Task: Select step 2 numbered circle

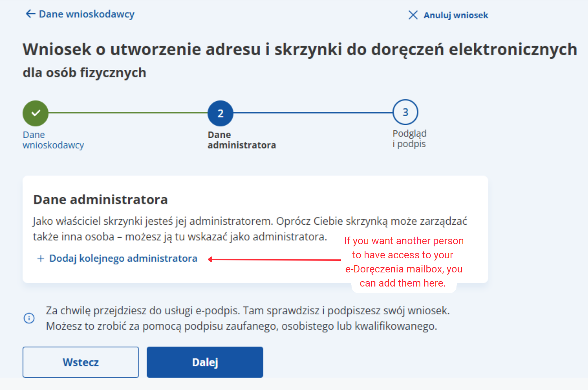Action: pyautogui.click(x=220, y=113)
